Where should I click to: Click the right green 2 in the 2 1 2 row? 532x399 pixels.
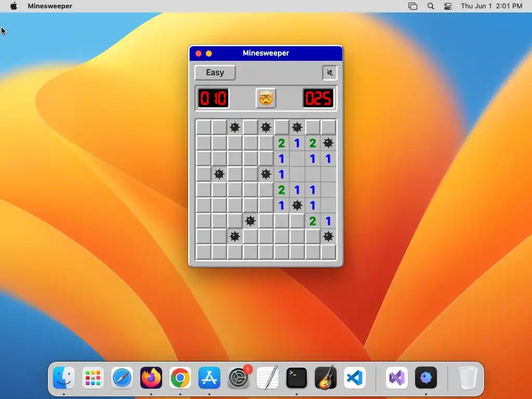[313, 143]
